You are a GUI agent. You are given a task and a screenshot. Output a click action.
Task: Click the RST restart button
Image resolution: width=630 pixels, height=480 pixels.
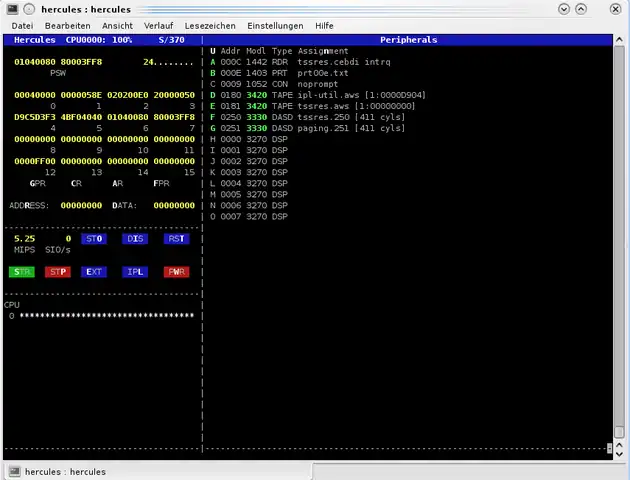tap(176, 239)
